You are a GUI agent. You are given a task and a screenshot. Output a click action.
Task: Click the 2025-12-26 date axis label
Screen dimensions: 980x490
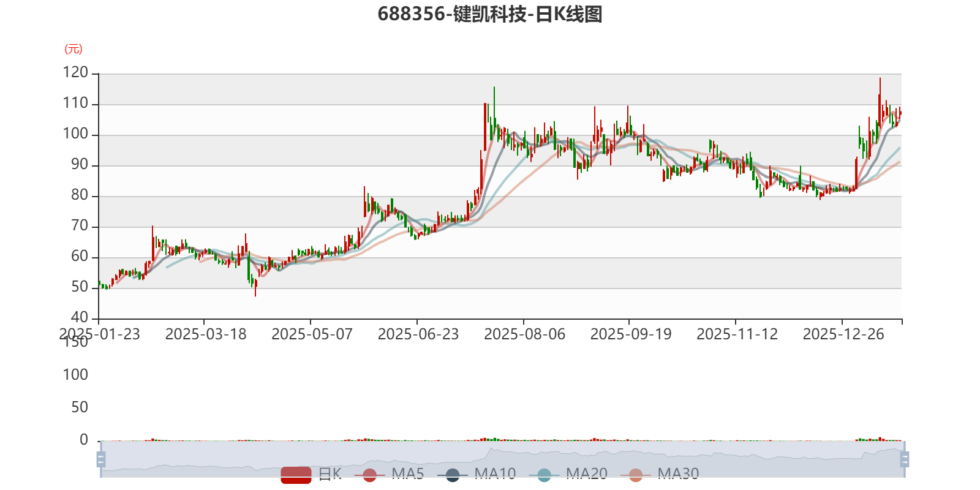(x=843, y=334)
